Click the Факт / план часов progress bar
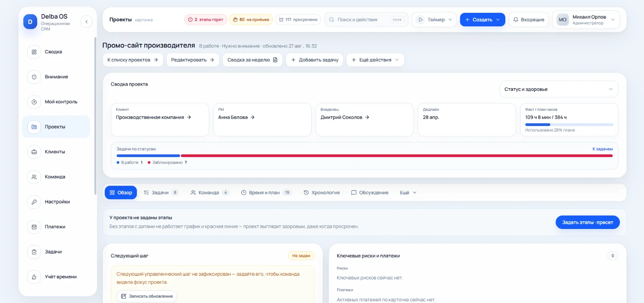Viewport: 644px width, 303px height. point(569,124)
